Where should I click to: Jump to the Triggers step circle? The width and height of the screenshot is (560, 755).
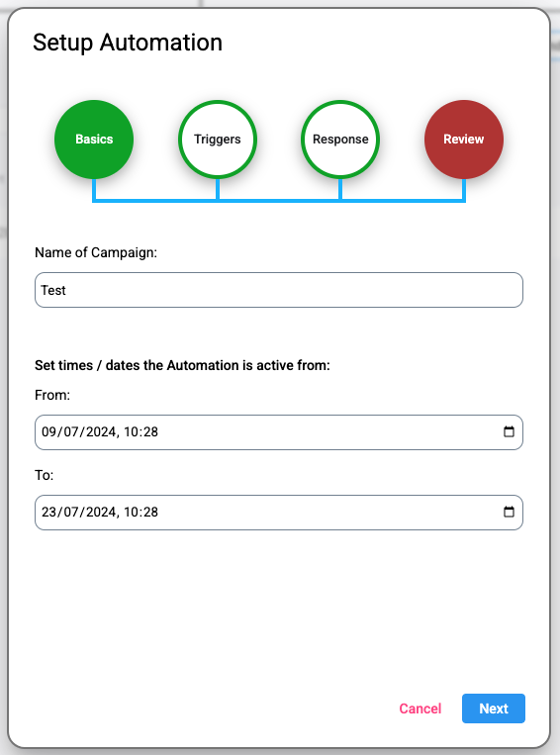[x=217, y=140]
